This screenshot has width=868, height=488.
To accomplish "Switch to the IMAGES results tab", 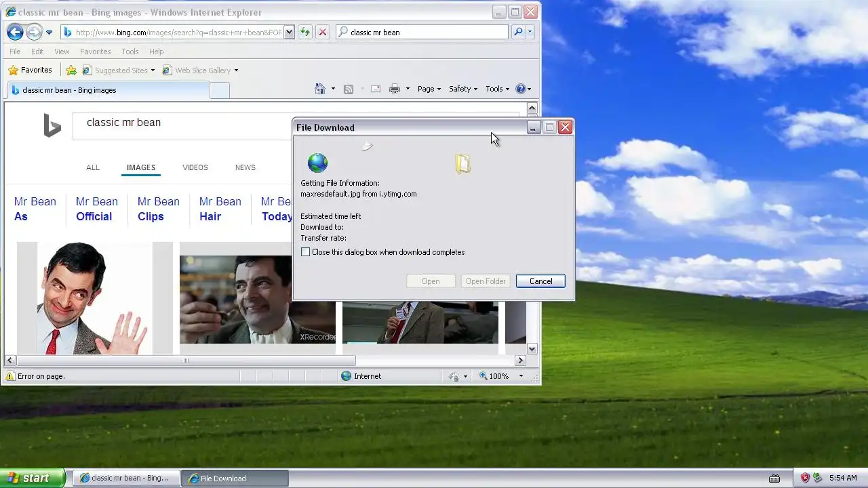I will click(141, 167).
